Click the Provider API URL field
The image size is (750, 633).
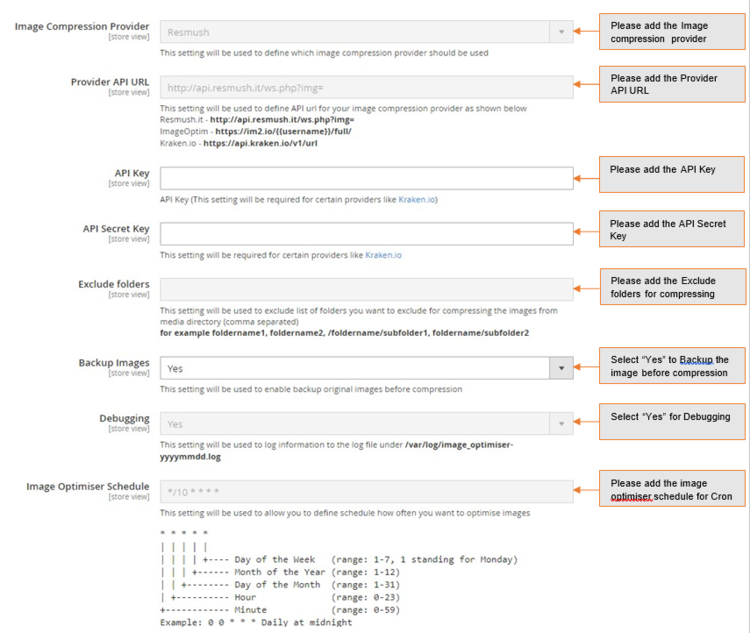pyautogui.click(x=366, y=87)
